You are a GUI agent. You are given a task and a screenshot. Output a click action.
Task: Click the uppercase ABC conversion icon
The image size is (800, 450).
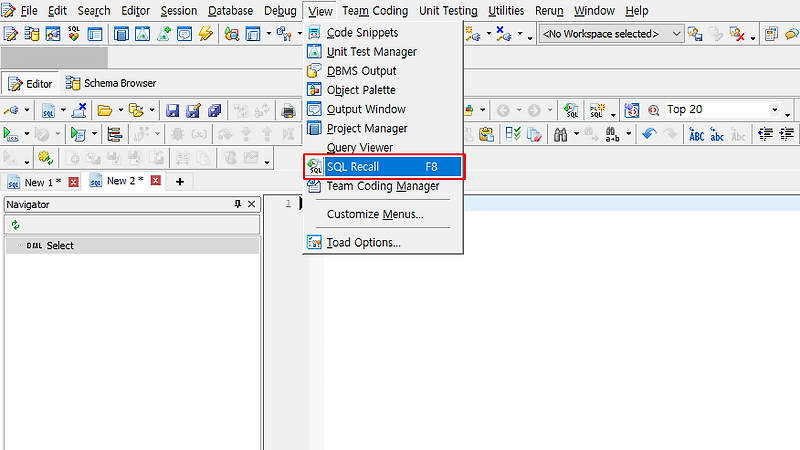tap(696, 135)
